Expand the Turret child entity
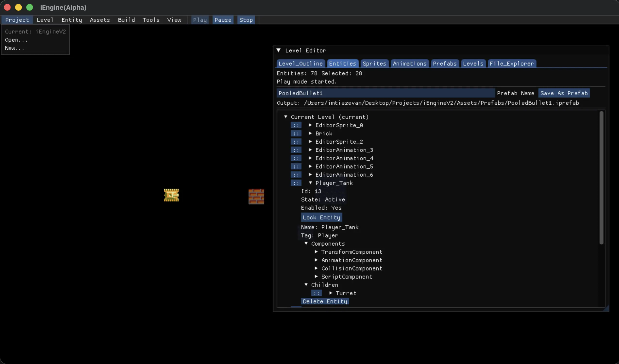 point(331,293)
